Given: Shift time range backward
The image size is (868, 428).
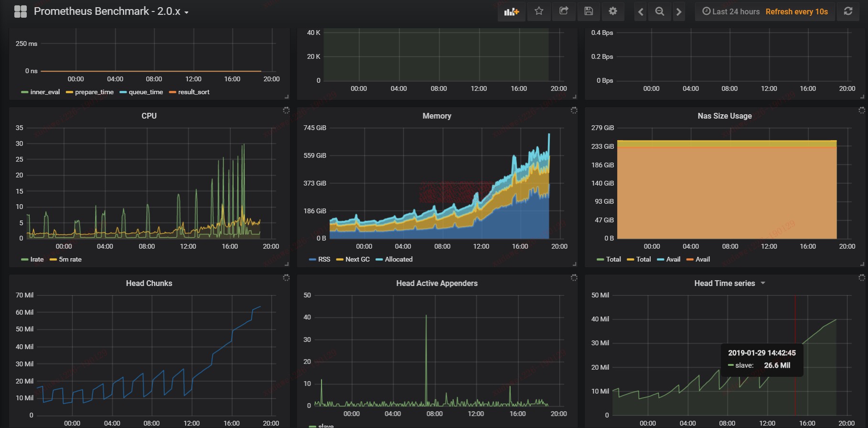Looking at the screenshot, I should point(641,11).
